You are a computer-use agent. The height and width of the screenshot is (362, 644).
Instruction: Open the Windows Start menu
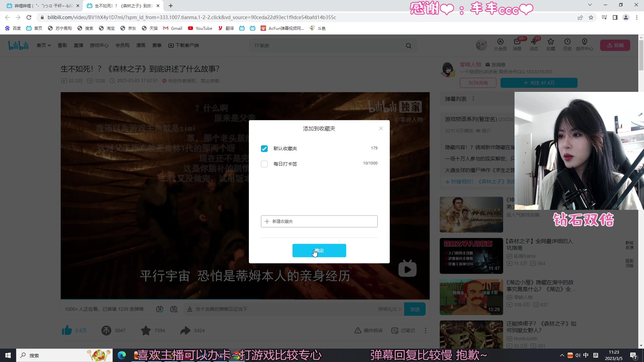[8, 355]
